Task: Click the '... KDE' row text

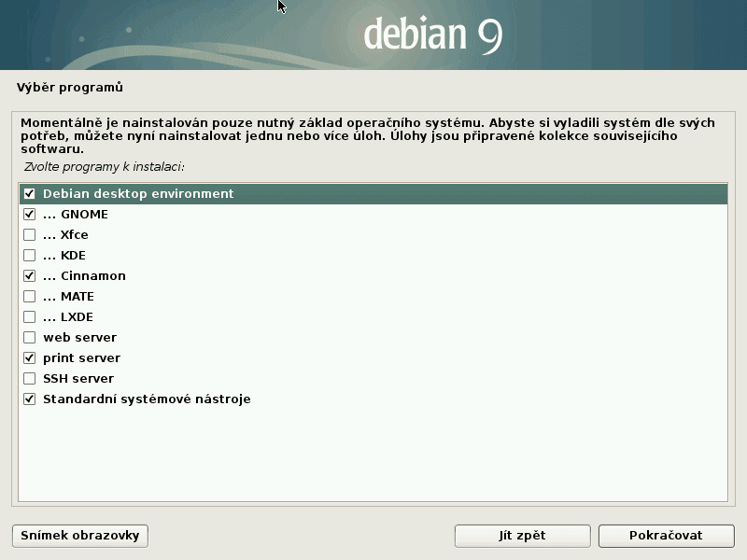Action: 64,255
